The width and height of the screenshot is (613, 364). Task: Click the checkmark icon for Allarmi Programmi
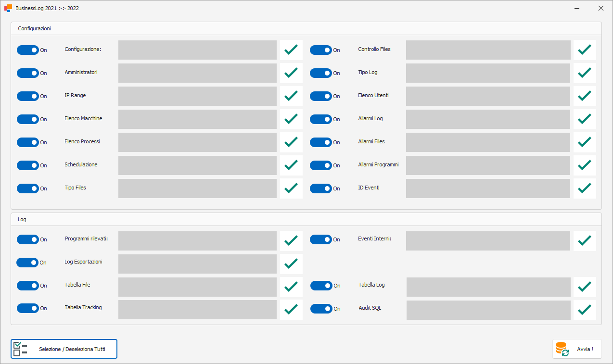point(585,165)
